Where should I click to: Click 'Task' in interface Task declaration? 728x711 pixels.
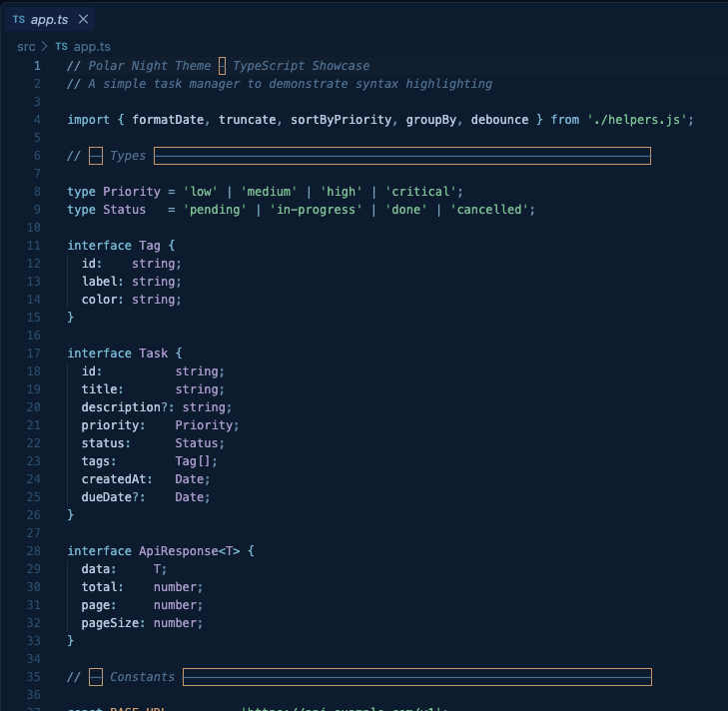153,354
